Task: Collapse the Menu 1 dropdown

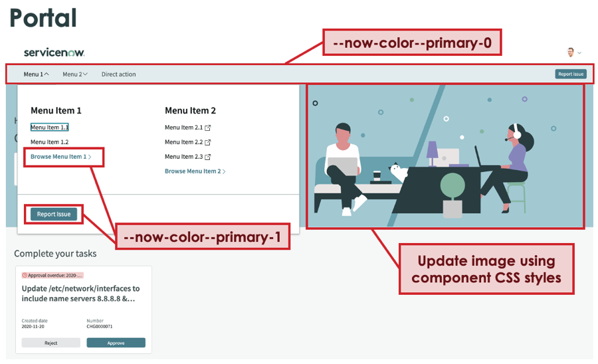Action: (37, 74)
